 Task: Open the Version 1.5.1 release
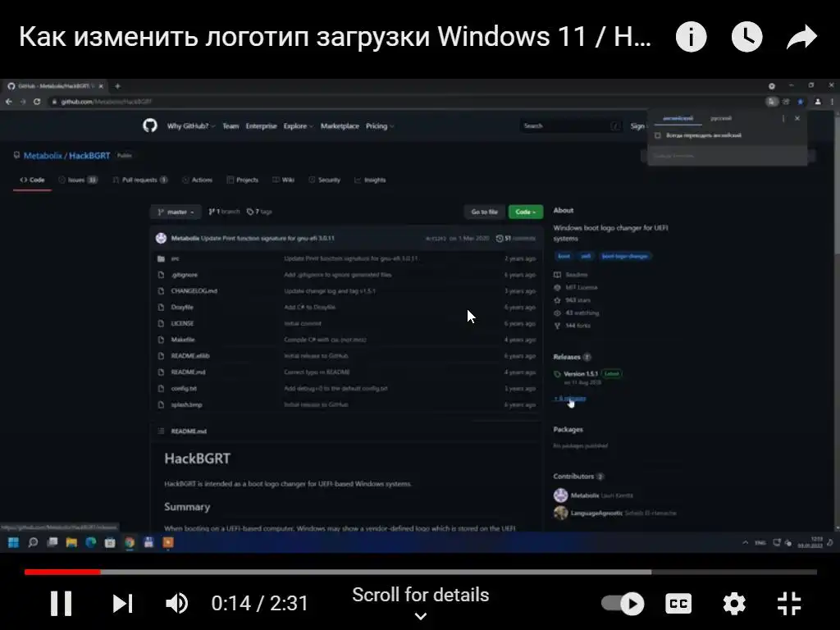[x=581, y=374]
